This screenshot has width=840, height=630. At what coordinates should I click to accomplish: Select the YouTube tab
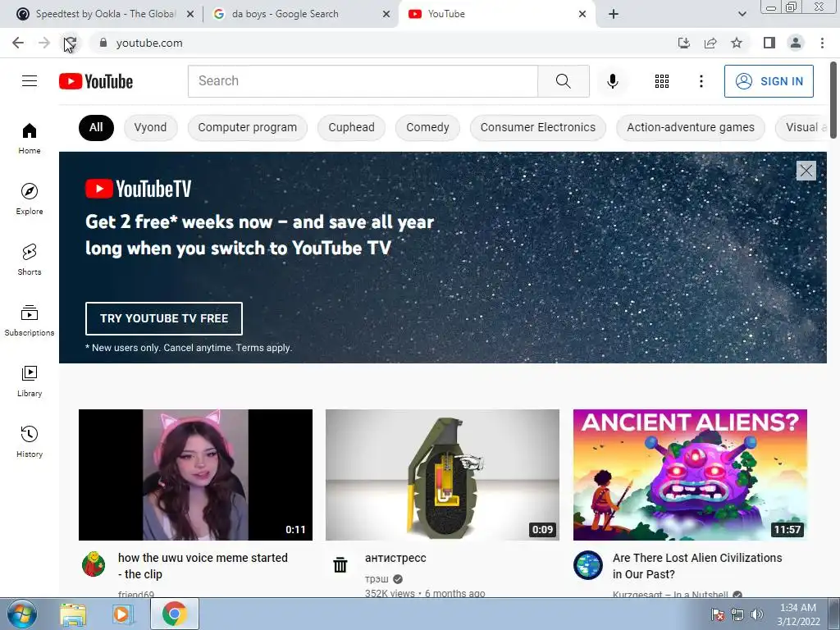[497, 14]
